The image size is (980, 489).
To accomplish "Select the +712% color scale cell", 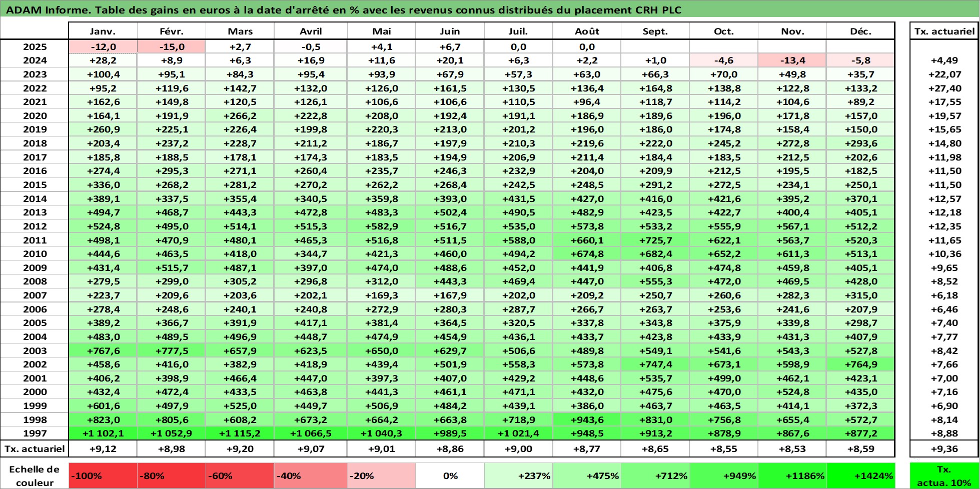I will tap(655, 475).
